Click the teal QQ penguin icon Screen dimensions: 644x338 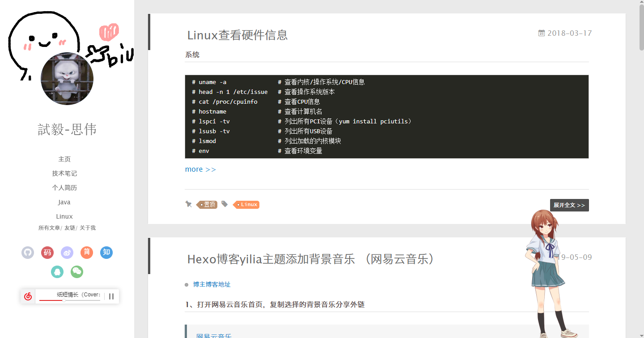click(57, 272)
